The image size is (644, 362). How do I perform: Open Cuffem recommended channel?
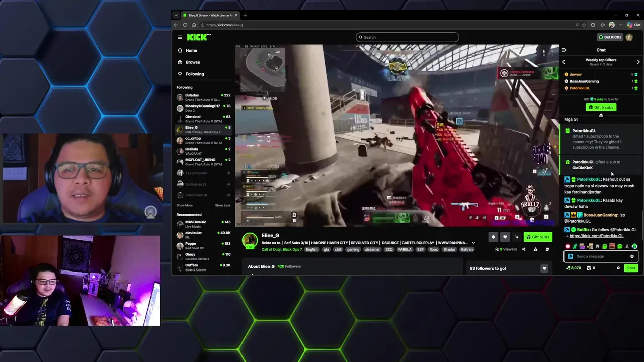(203, 267)
